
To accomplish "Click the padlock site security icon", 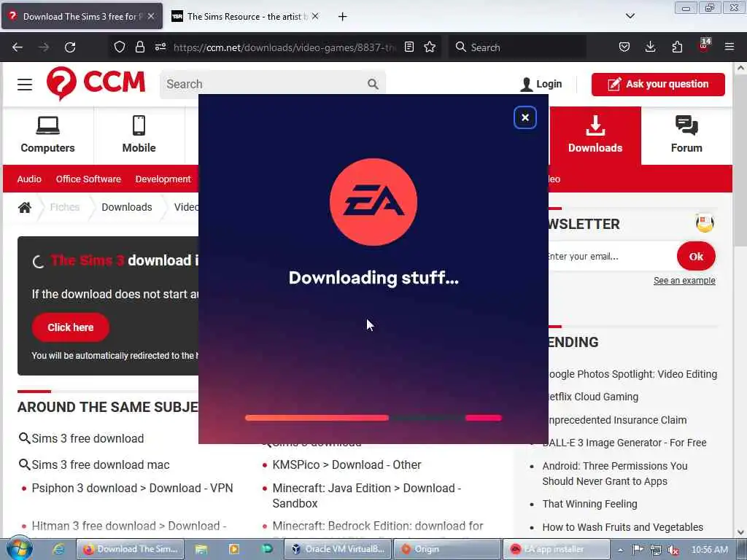I will click(139, 47).
